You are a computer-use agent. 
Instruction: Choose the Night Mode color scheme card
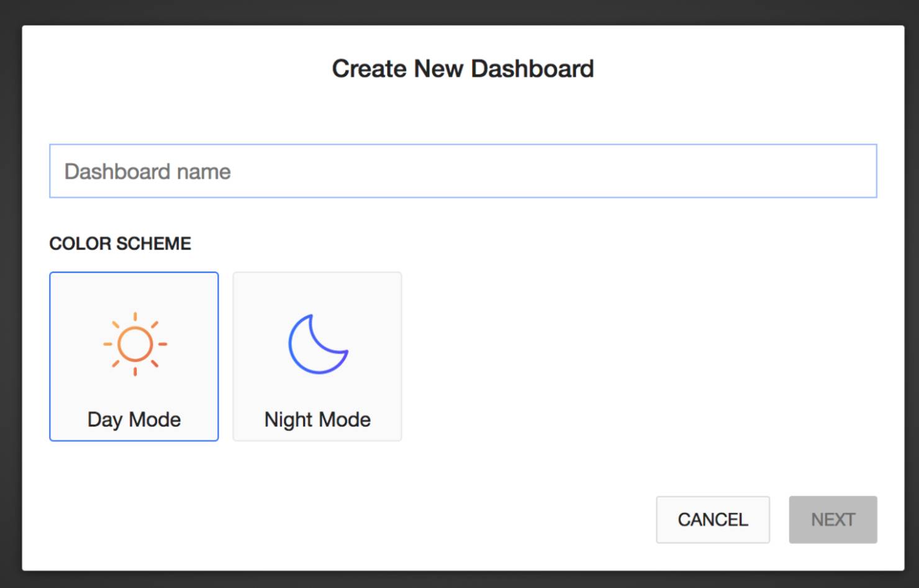coord(317,356)
